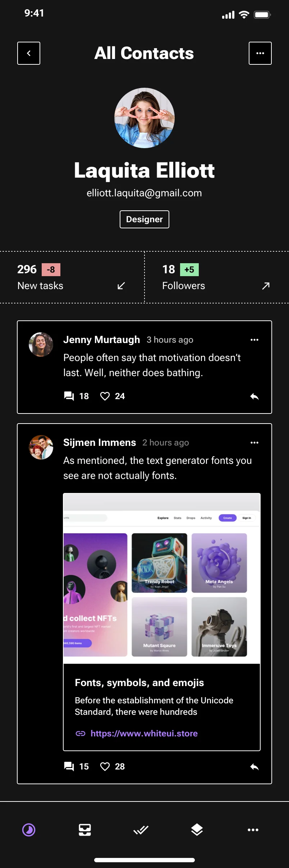Click 'As mentioned, the text generator' text
Image resolution: width=289 pixels, height=868 pixels.
[157, 468]
